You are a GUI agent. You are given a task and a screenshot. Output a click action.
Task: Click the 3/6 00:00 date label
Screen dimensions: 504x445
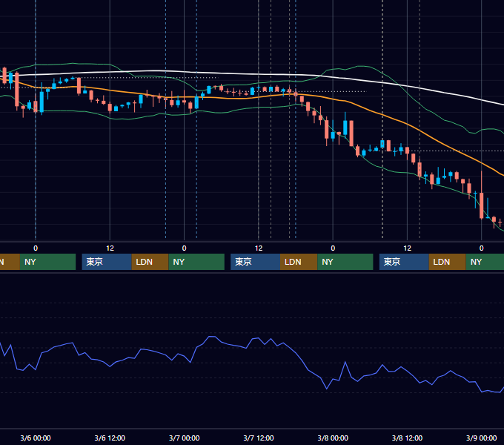[36, 438]
